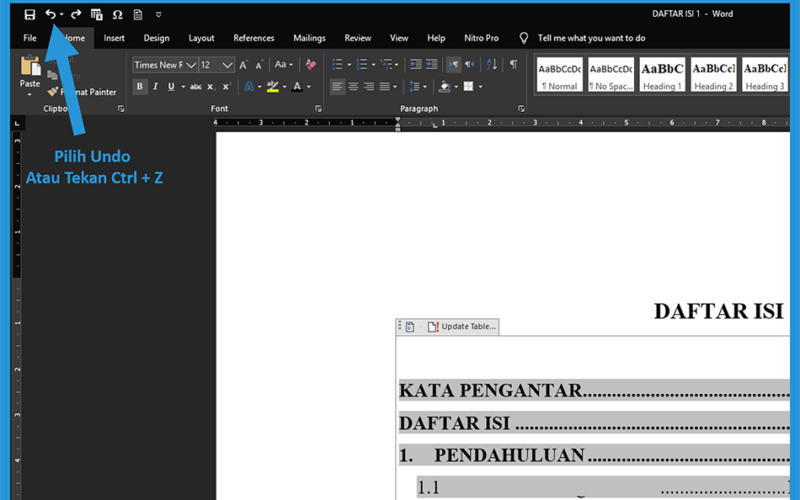Increase the paragraph indent

click(x=432, y=64)
